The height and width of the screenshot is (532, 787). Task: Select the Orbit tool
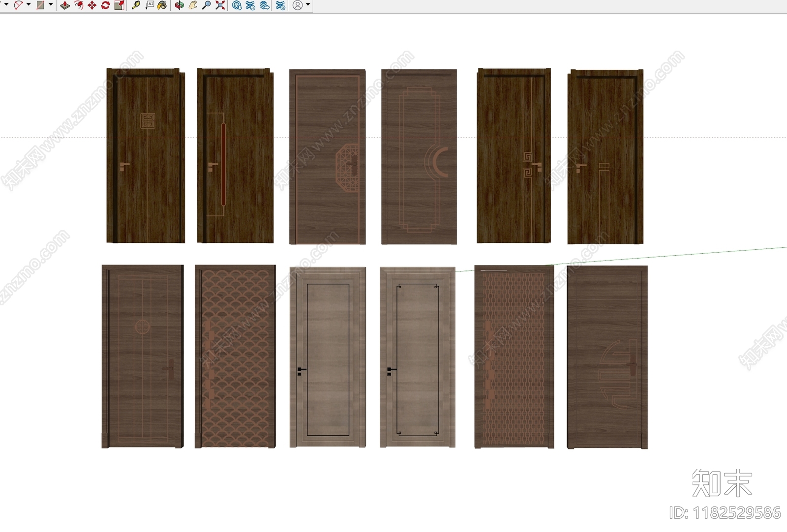(x=180, y=5)
